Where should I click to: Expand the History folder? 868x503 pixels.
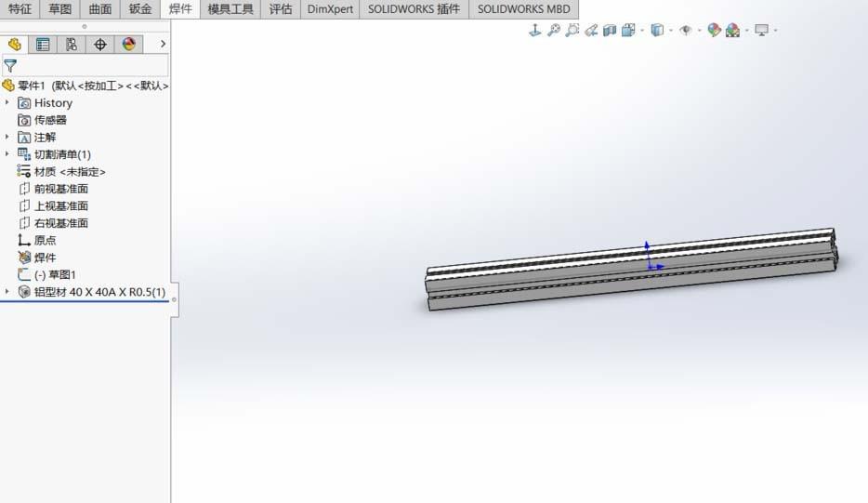click(x=7, y=102)
